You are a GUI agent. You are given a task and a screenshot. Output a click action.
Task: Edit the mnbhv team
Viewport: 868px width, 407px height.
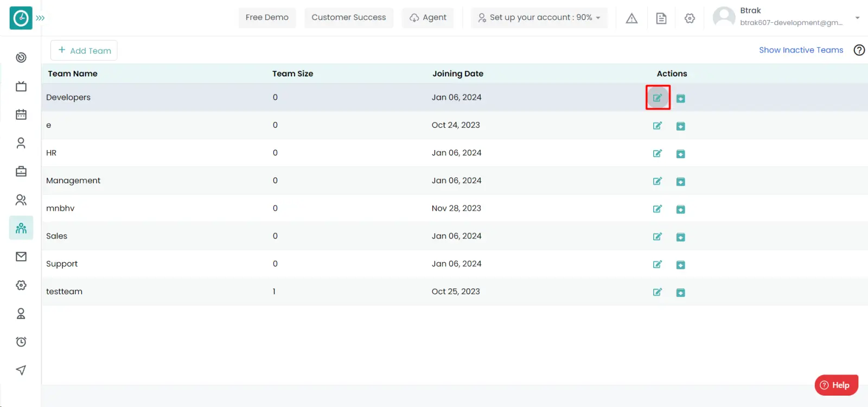click(658, 209)
